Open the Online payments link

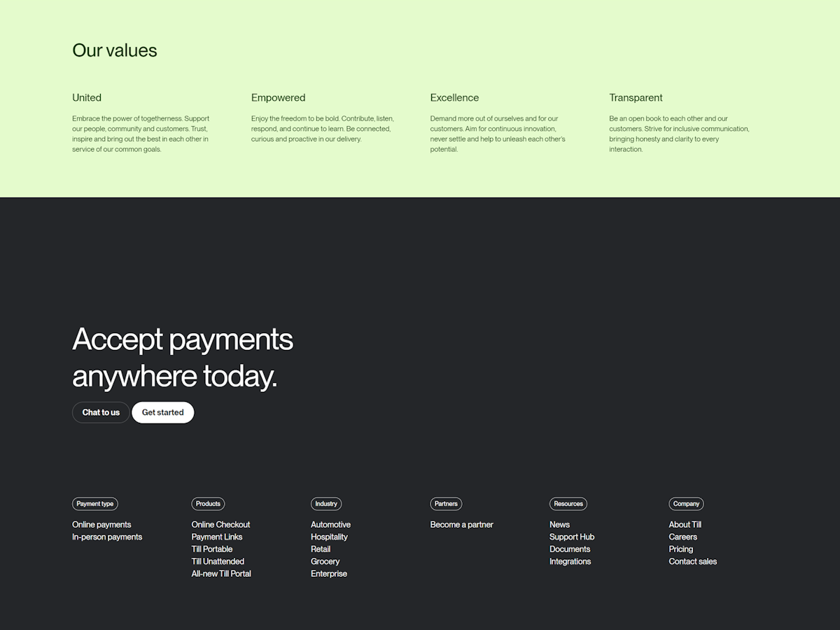point(101,524)
